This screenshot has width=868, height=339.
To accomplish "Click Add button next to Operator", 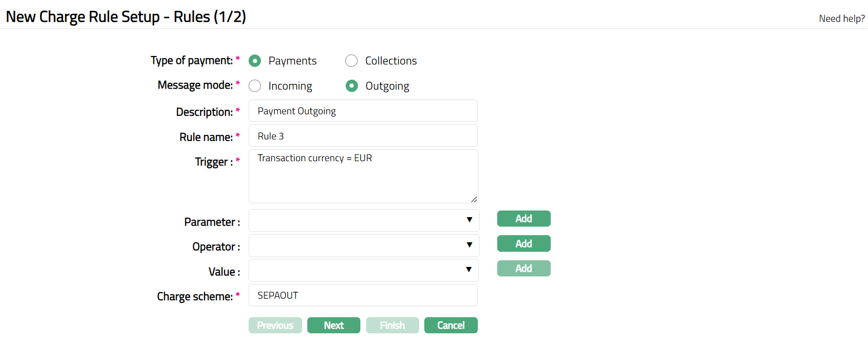I will [x=523, y=244].
